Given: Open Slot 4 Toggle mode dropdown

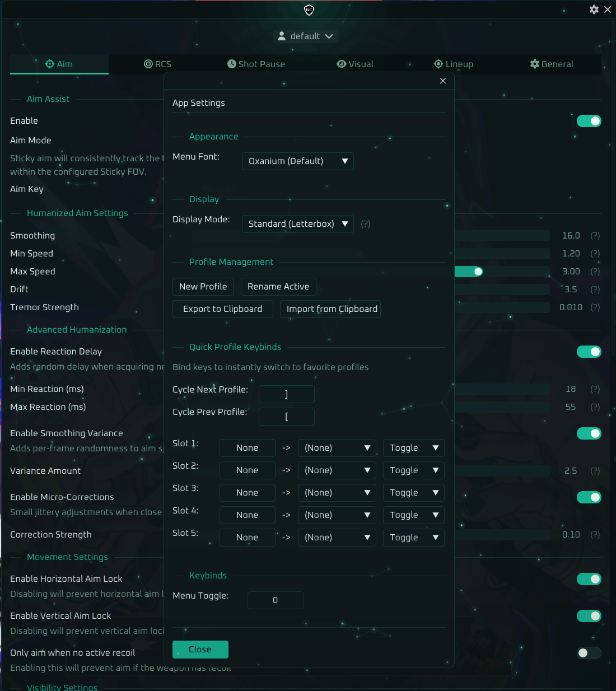Looking at the screenshot, I should click(x=414, y=515).
